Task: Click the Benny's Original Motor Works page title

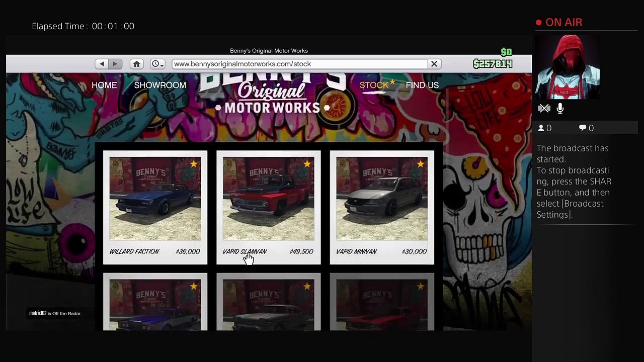Action: [269, 51]
